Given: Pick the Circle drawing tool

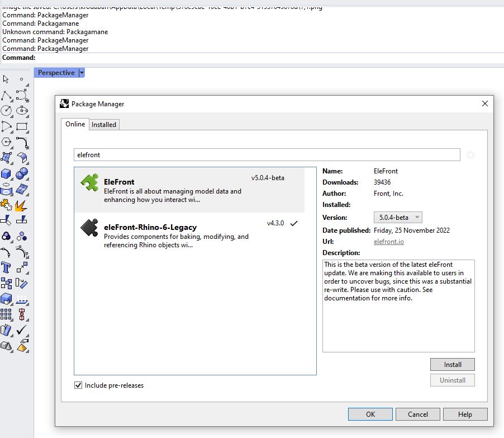Looking at the screenshot, I should tap(6, 111).
